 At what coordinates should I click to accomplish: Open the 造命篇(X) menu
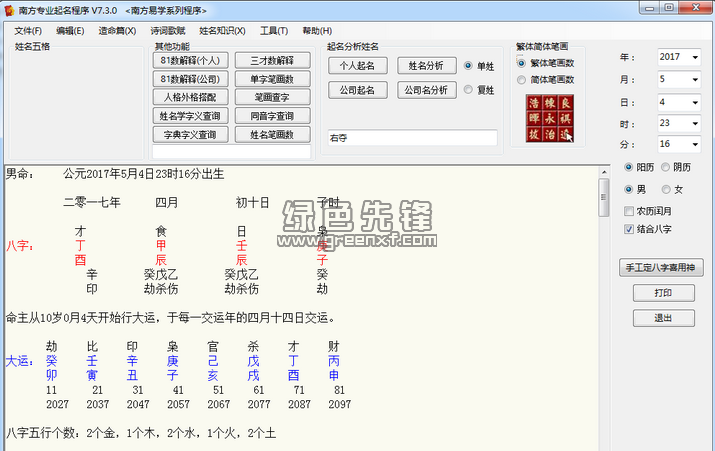tap(117, 31)
